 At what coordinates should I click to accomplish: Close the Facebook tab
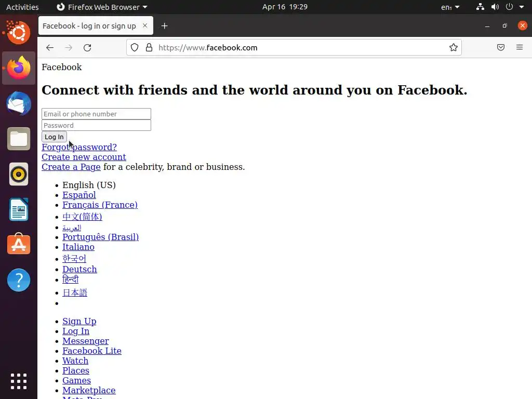click(x=145, y=25)
